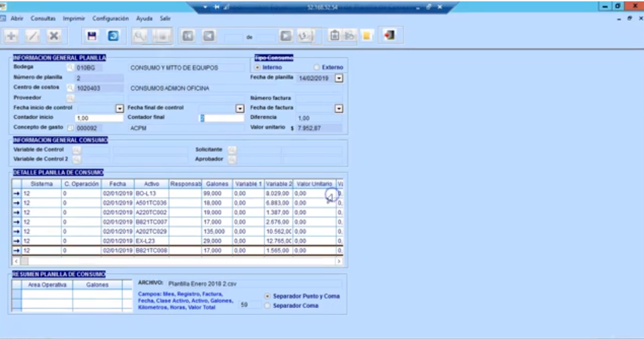Select the cell with activo A202TC029
The image size is (644, 339).
click(x=152, y=232)
